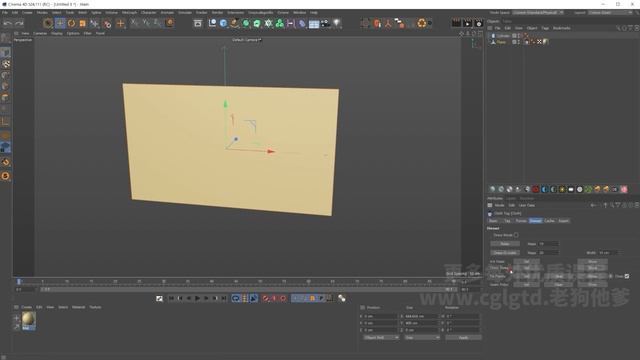Screen dimensions: 640x360
Task: Toggle Z-axis lock
Action: pos(157,23)
